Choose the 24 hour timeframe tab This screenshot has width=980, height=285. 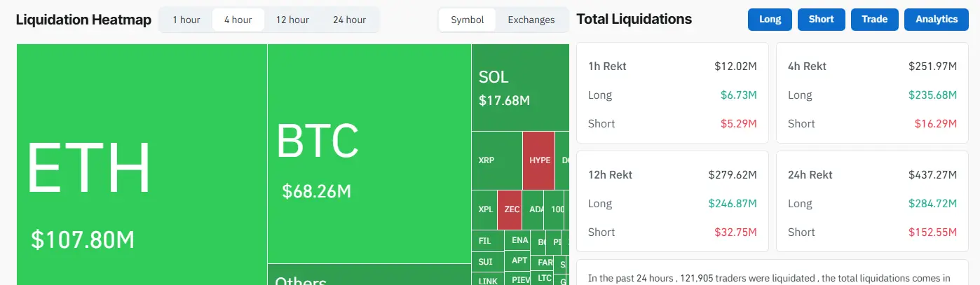349,20
